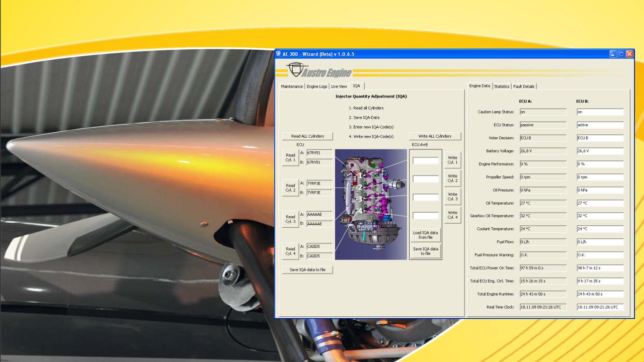Switch to the Statistics tab
This screenshot has width=644, height=362.
pos(502,86)
